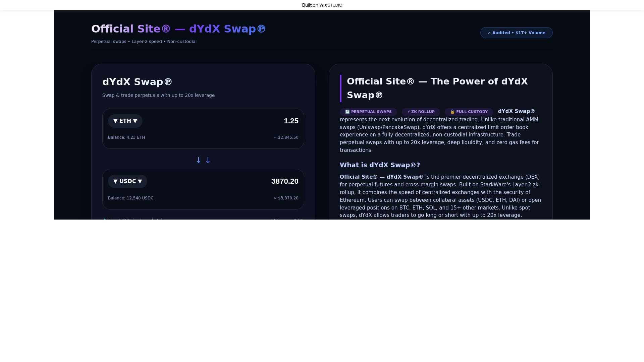Image resolution: width=644 pixels, height=362 pixels.
Task: Click the Power of dYdX Swap heading
Action: 437,88
